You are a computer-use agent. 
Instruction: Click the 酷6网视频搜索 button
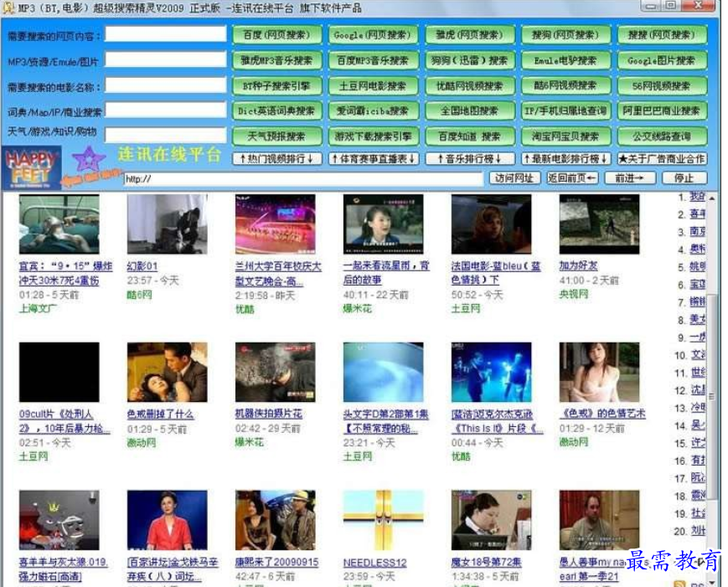click(565, 86)
